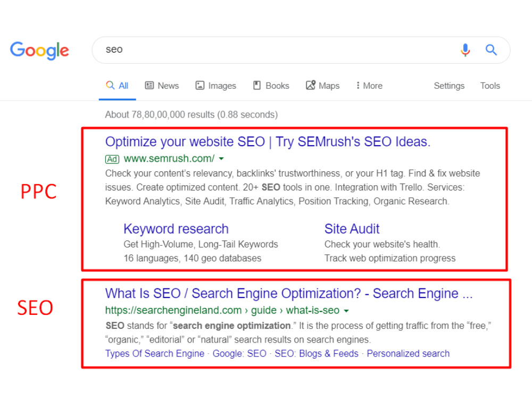Click the Ad badge beside semrush URL
Viewport: 532px width, 399px height.
112,159
